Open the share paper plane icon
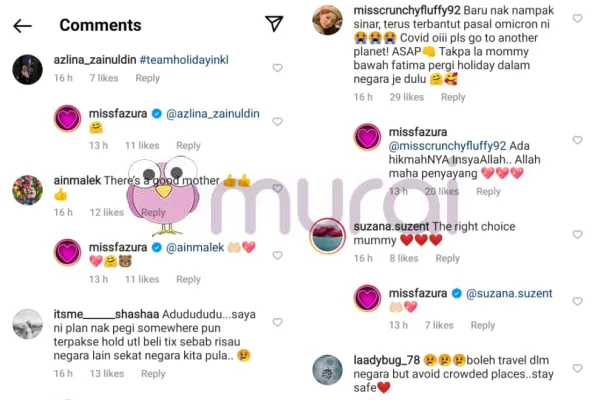 click(274, 24)
